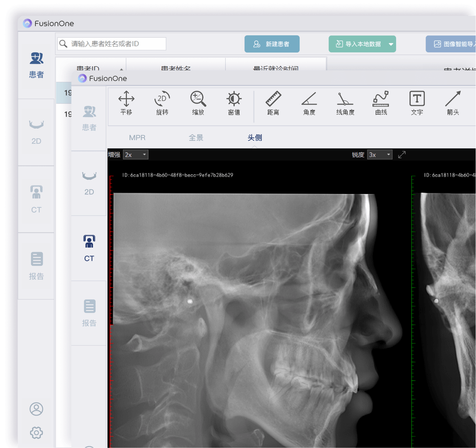Open settings gear in left sidebar
Image resolution: width=476 pixels, height=448 pixels.
36,432
